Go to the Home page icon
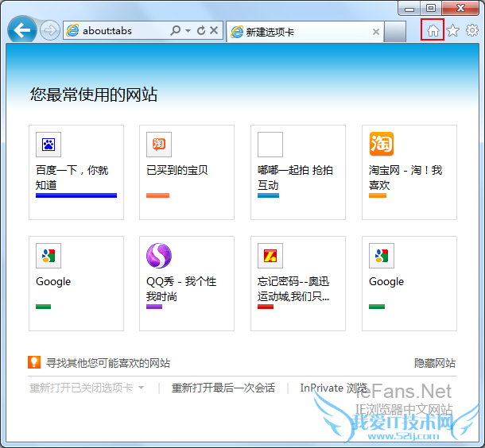 (433, 30)
